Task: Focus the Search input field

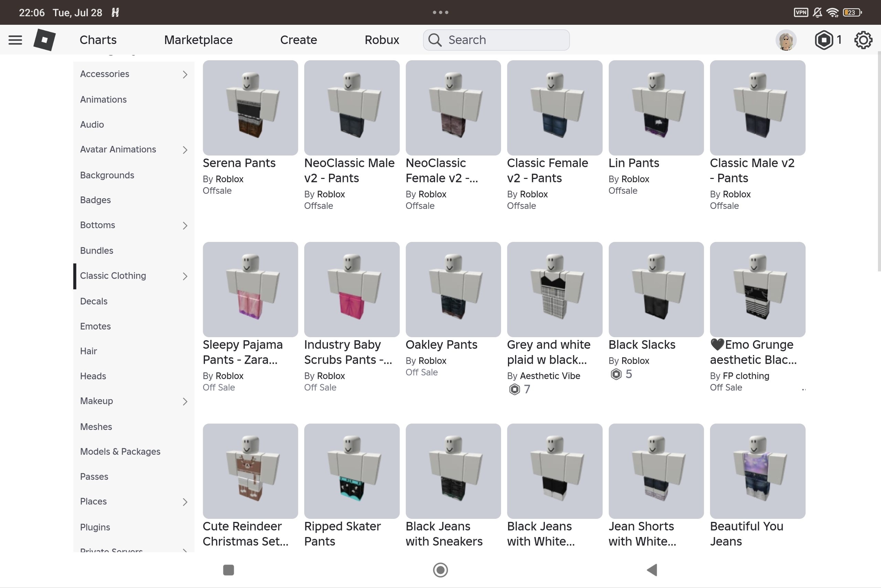Action: pos(496,40)
